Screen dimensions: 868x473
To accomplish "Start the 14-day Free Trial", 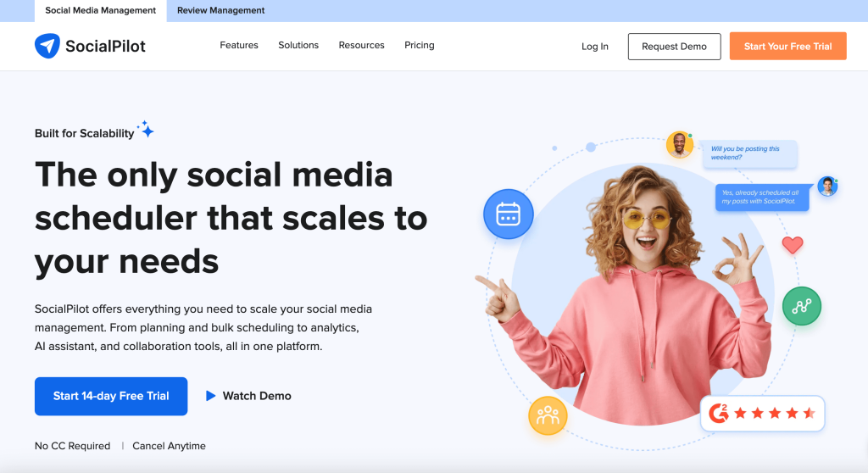I will [x=111, y=396].
